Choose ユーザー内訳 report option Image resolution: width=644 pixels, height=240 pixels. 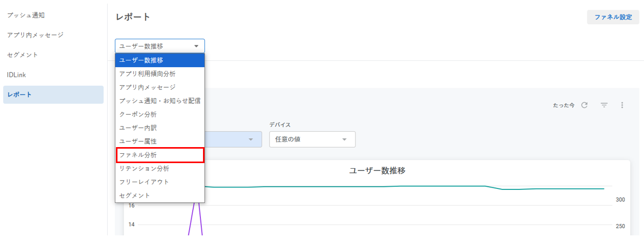[x=160, y=127]
